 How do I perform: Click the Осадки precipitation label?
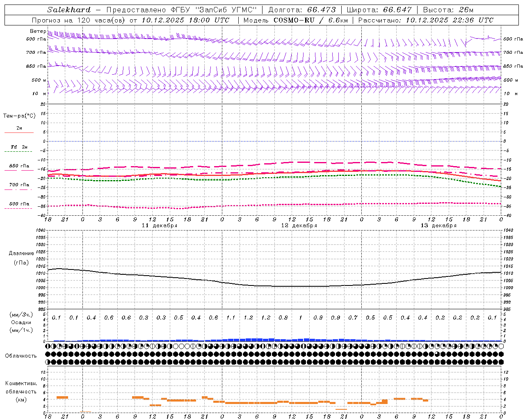pos(21,322)
